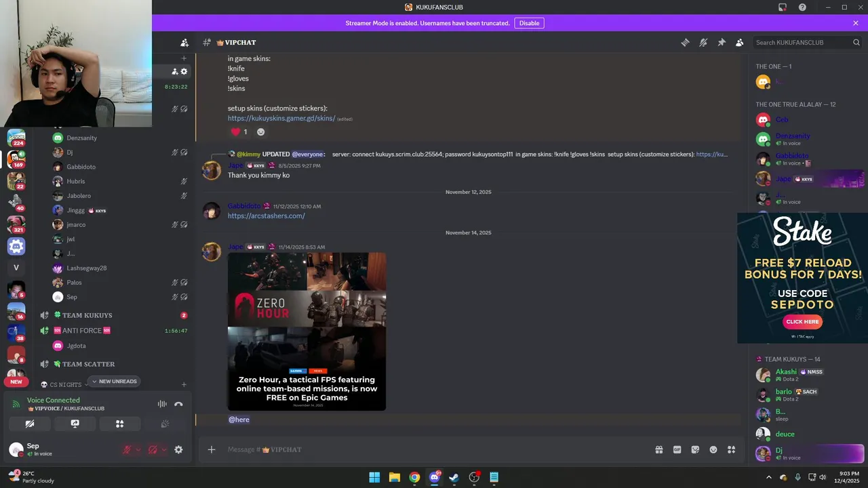Open the soundboard in voice panel
This screenshot has width=868, height=488.
coord(165,424)
